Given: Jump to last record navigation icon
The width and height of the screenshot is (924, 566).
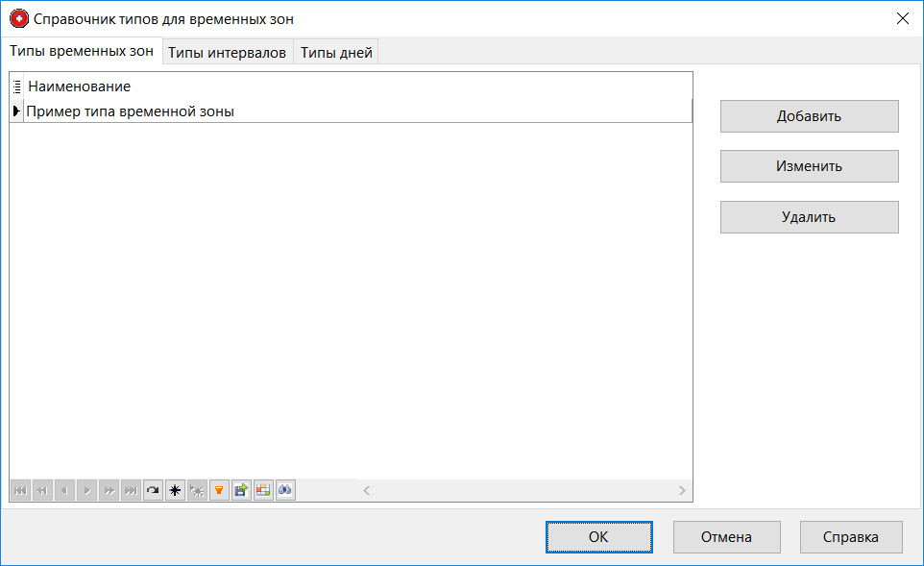Looking at the screenshot, I should pos(131,490).
